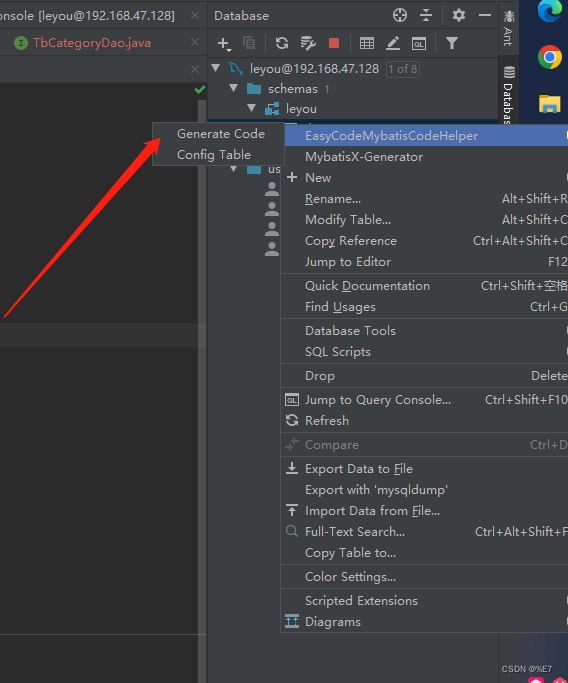Choose Export with 'mysqldump'
This screenshot has height=683, width=568.
click(x=424, y=490)
